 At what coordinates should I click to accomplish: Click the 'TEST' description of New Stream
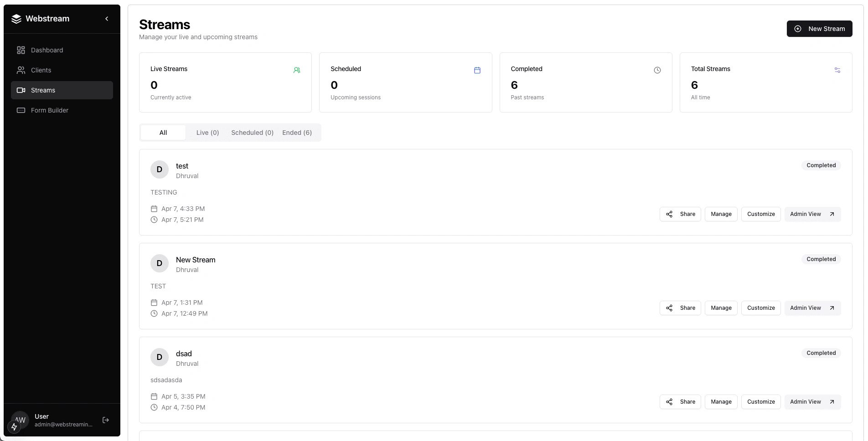click(x=158, y=286)
